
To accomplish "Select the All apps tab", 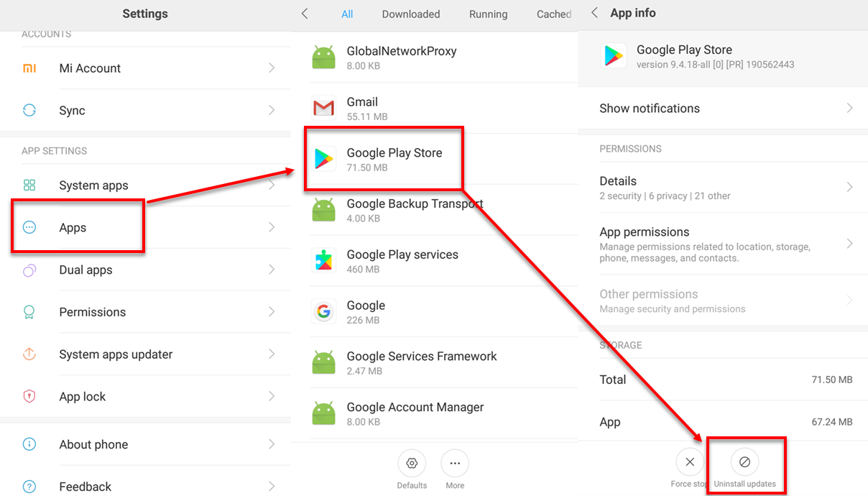I will (x=347, y=14).
